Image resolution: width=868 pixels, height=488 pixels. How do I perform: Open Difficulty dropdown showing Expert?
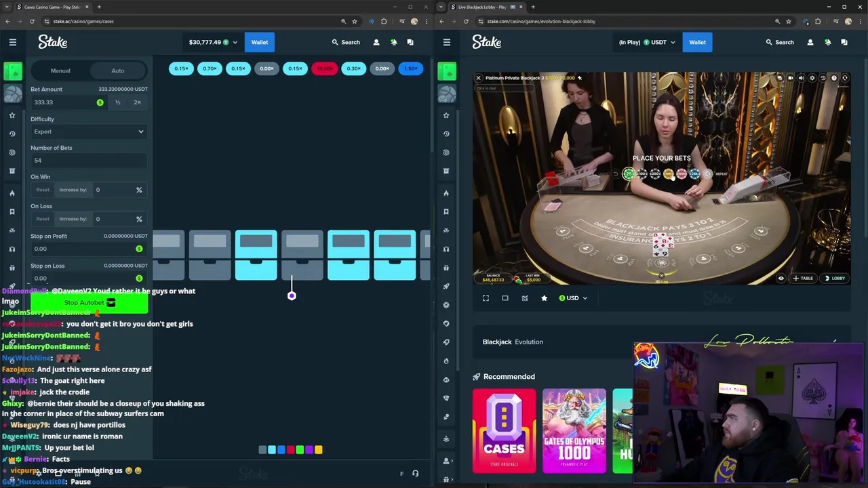click(88, 131)
